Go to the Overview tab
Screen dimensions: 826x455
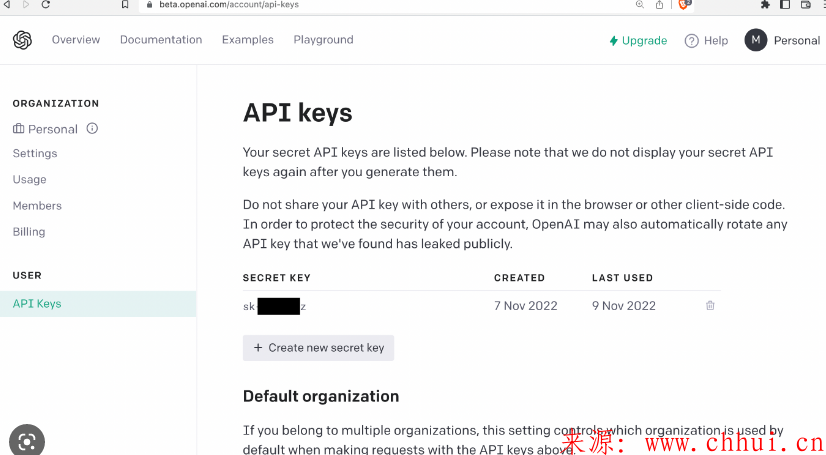click(76, 39)
